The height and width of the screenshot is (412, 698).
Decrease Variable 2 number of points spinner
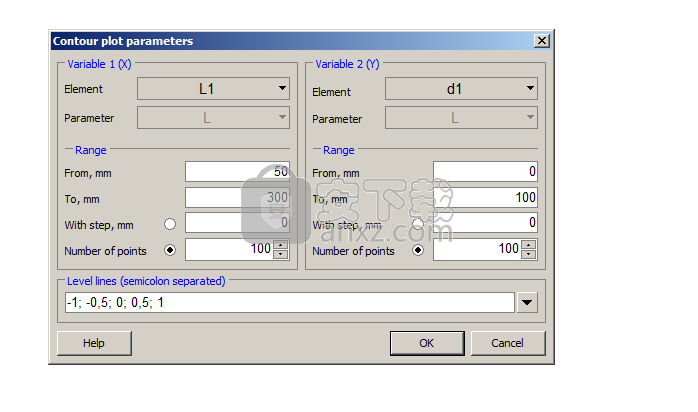click(x=529, y=254)
